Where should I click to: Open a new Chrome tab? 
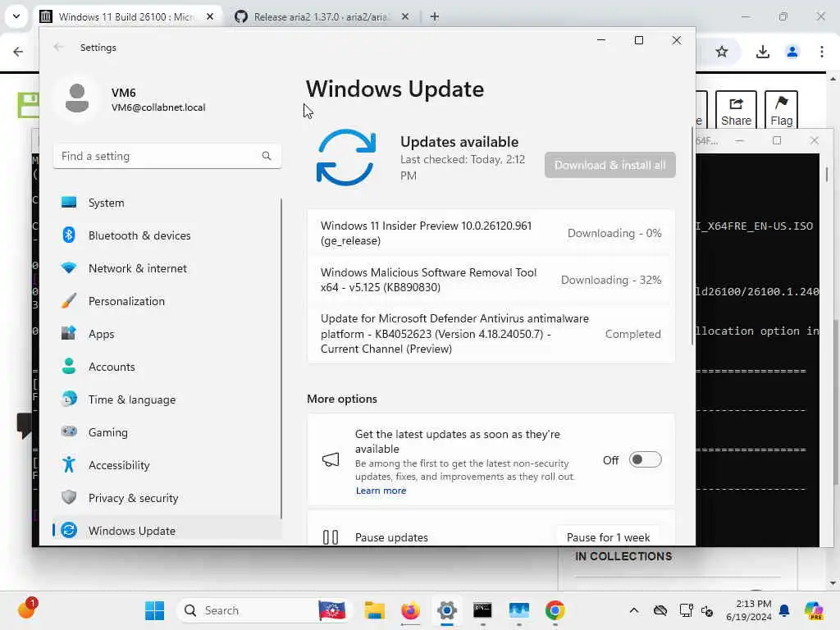click(x=435, y=16)
